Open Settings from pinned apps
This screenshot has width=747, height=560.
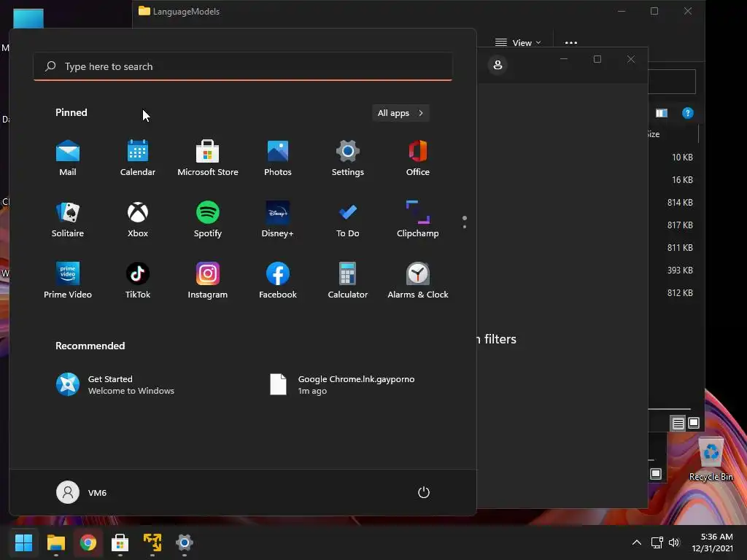point(348,158)
